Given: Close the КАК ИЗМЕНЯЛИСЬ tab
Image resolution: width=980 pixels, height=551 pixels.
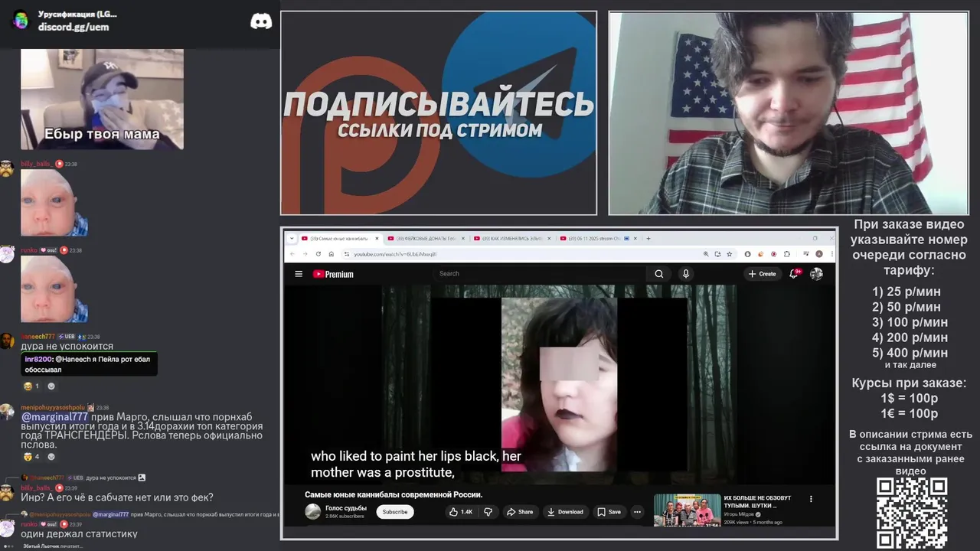Looking at the screenshot, I should point(549,238).
